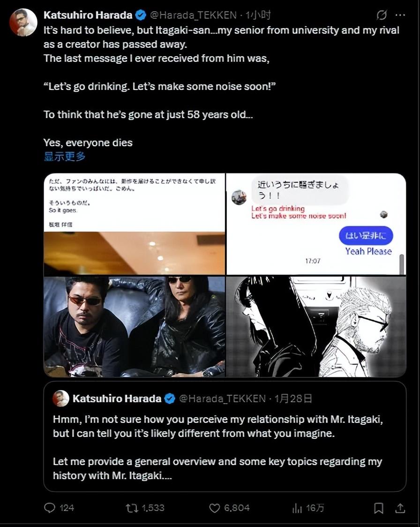Click the @Harada_TEKKEN handle at top
Screen dimensions: 420x527
click(x=193, y=15)
